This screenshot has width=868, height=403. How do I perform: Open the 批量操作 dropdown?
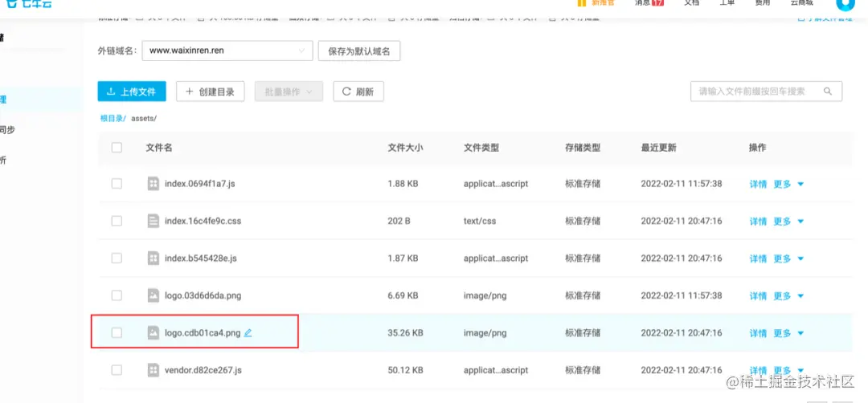point(289,92)
